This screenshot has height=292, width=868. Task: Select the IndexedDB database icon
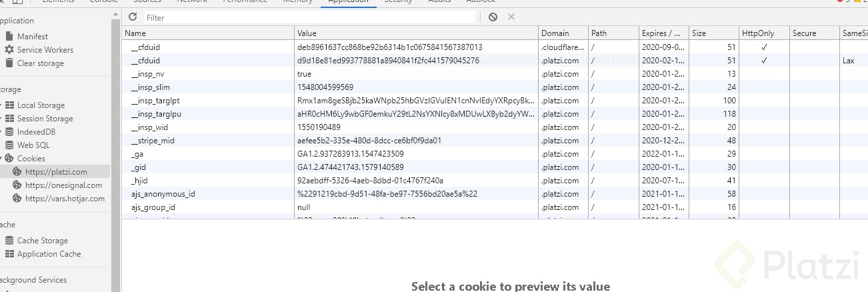pos(9,132)
